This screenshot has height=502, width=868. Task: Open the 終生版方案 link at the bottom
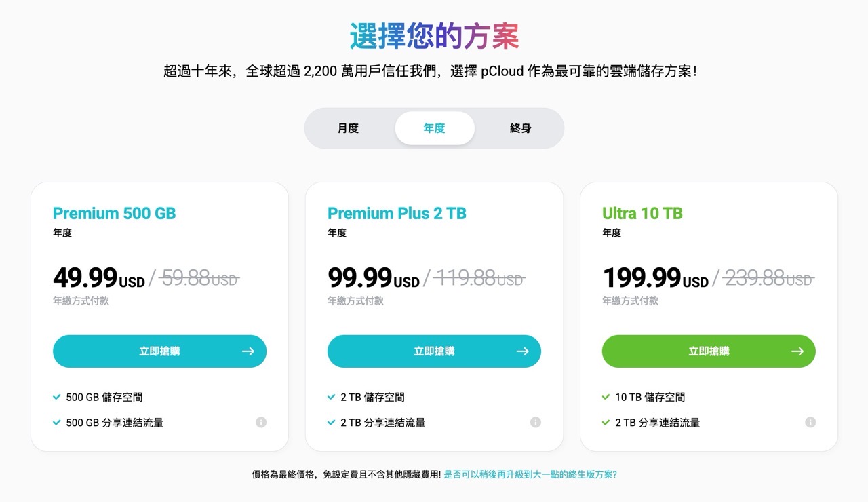coord(530,475)
